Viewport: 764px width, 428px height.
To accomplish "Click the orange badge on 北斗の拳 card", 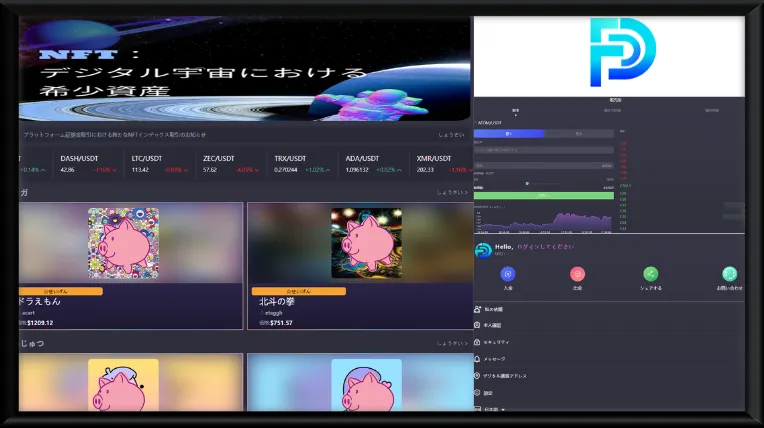I will click(299, 291).
